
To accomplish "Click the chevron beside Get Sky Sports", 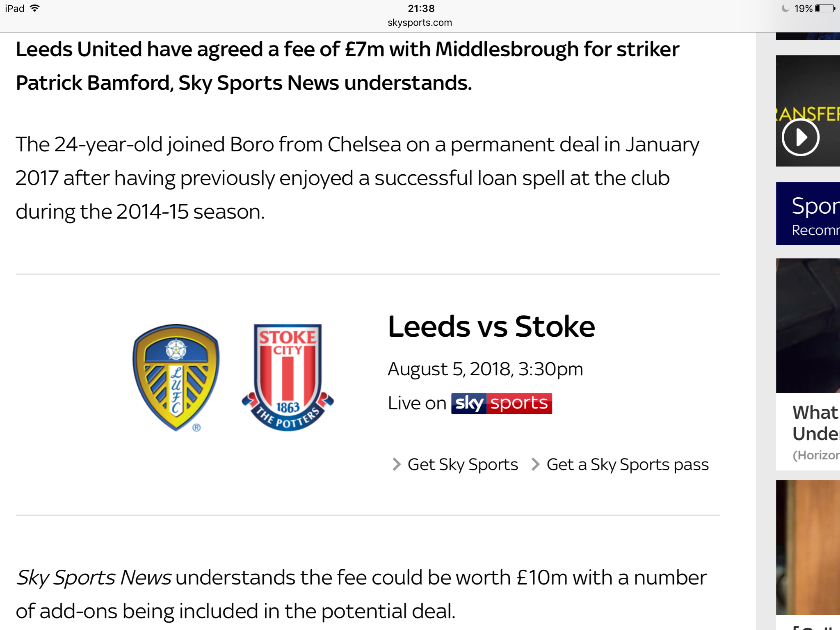I will point(396,464).
